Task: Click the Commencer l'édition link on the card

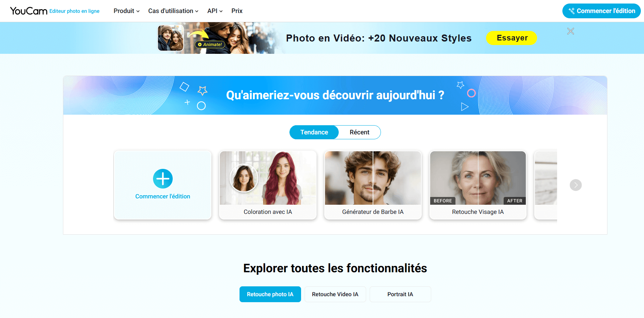Action: (163, 196)
